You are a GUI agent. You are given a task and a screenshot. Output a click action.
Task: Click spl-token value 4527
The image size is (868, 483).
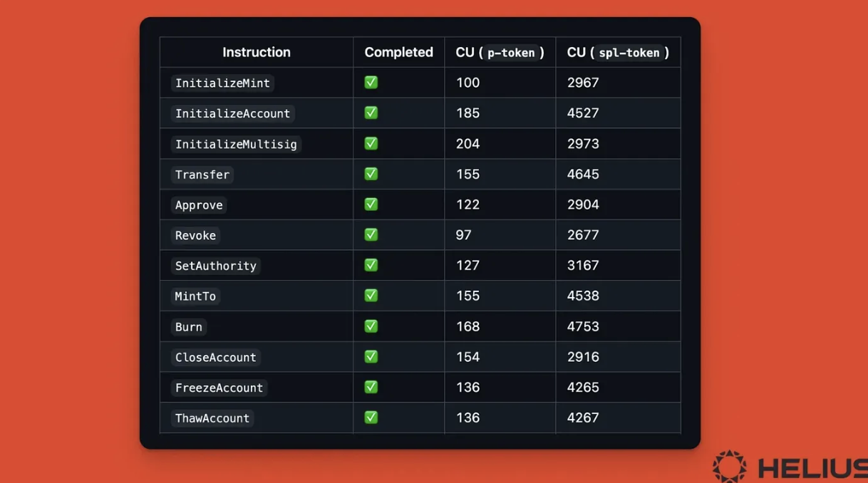coord(583,113)
